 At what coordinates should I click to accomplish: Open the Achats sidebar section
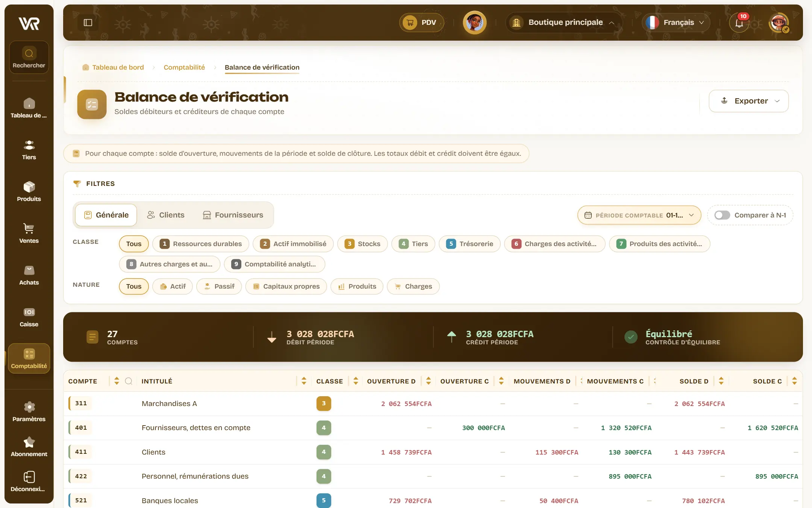pyautogui.click(x=29, y=275)
